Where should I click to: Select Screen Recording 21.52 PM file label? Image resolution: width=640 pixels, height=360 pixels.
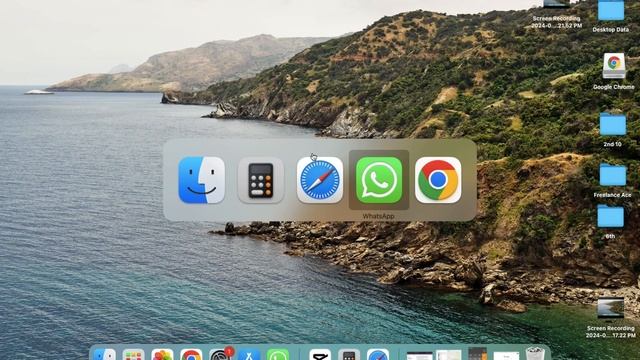click(556, 22)
